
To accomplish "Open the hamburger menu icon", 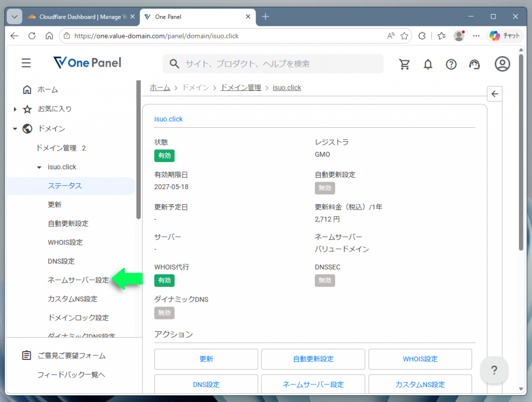I will 26,63.
